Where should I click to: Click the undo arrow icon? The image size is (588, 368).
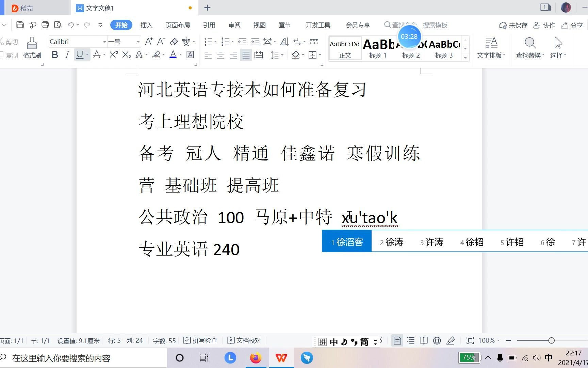point(70,25)
